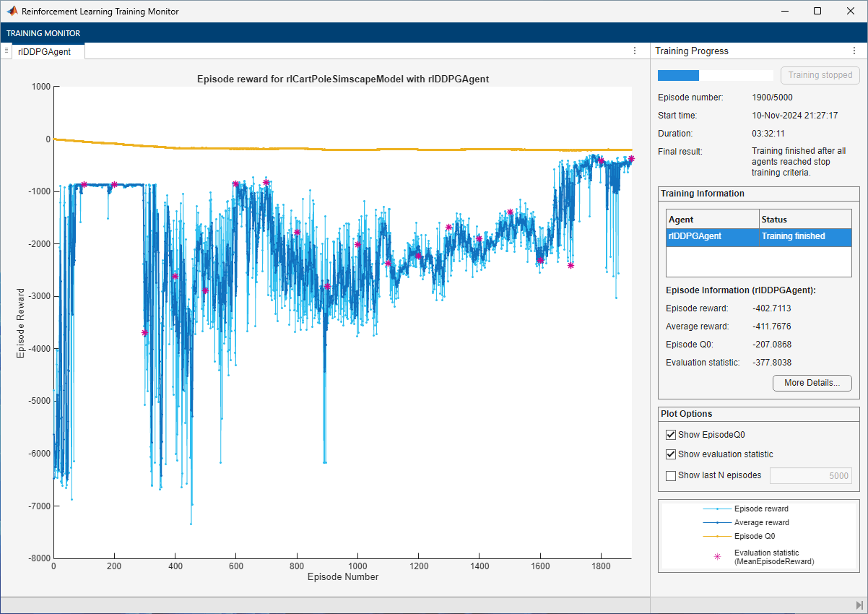
Task: Click the MATLAB logo in the title bar
Action: pos(12,12)
